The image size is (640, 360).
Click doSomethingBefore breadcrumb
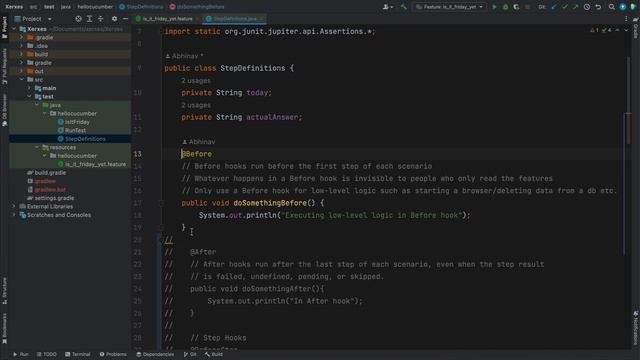197,7
